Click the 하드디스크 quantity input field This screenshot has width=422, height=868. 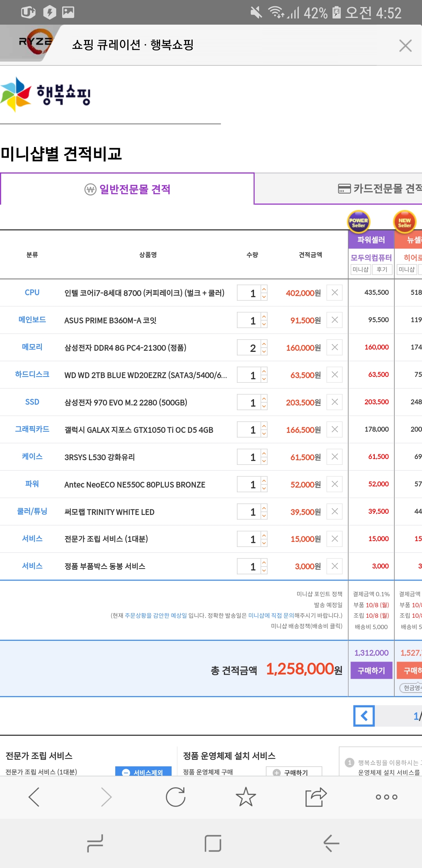point(249,375)
